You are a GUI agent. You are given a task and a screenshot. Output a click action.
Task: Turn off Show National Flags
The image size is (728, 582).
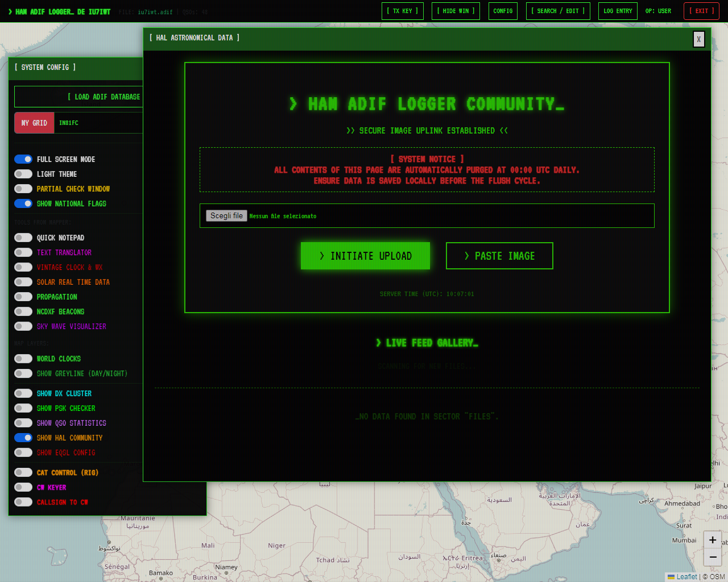tap(23, 203)
